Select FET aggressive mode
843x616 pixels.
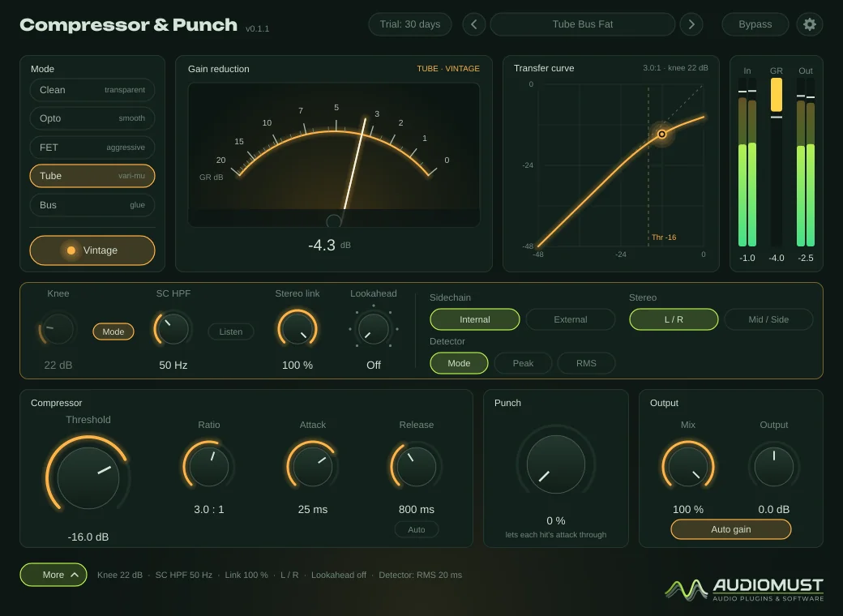click(x=92, y=148)
